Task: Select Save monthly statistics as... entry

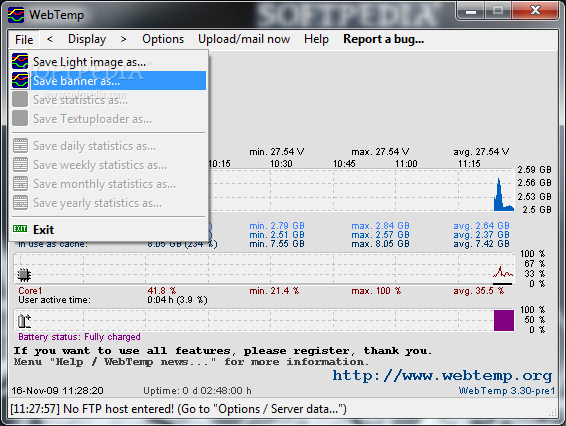Action: pos(109,184)
